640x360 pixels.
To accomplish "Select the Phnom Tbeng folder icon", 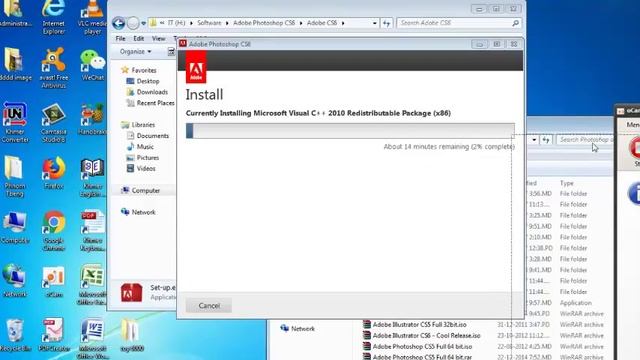I will click(x=14, y=176).
